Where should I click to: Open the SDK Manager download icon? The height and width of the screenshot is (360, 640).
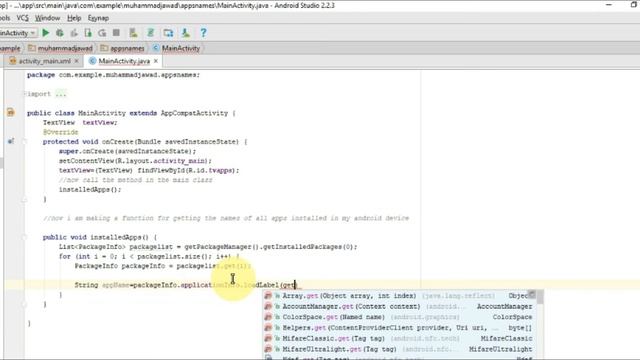186,33
